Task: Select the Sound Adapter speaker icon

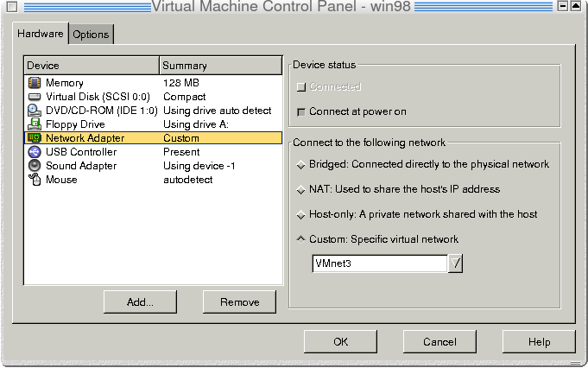Action: (x=35, y=166)
